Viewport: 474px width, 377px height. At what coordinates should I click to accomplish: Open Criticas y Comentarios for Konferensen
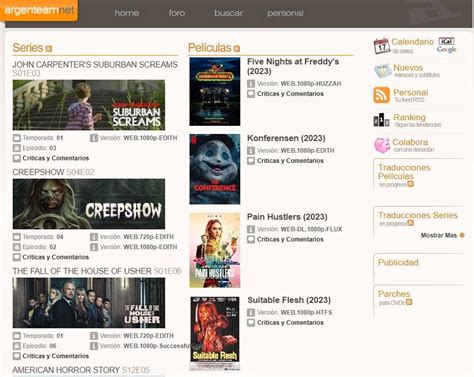point(290,161)
